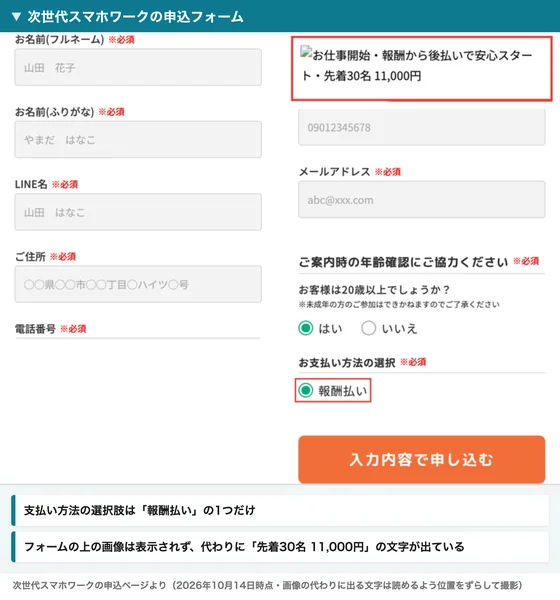
Task: Click the 未成年の方のご参加はできかねます note
Action: pyautogui.click(x=399, y=305)
